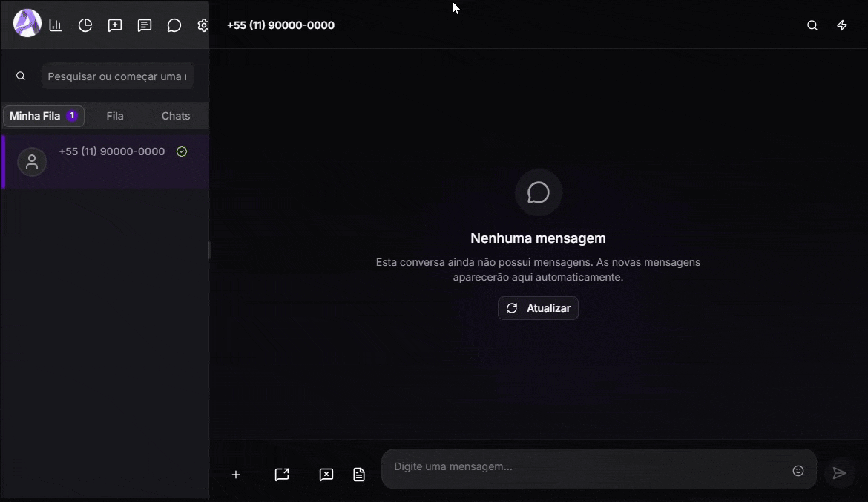Click the Nenhuma mensagem heading
The image size is (868, 502).
[538, 238]
